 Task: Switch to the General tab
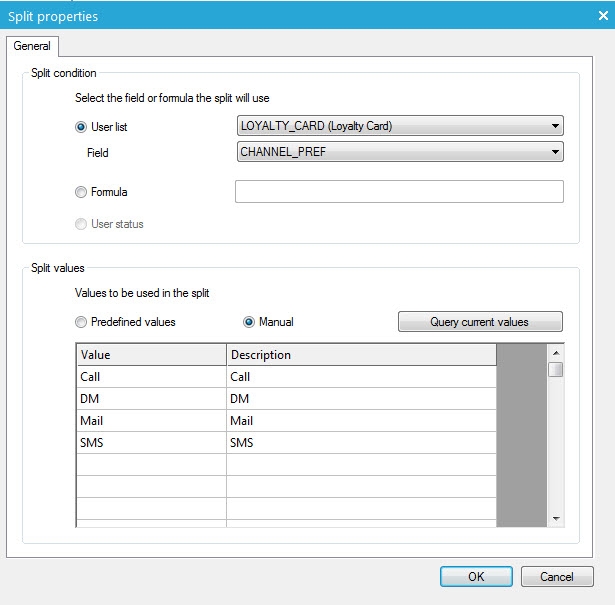pos(32,46)
